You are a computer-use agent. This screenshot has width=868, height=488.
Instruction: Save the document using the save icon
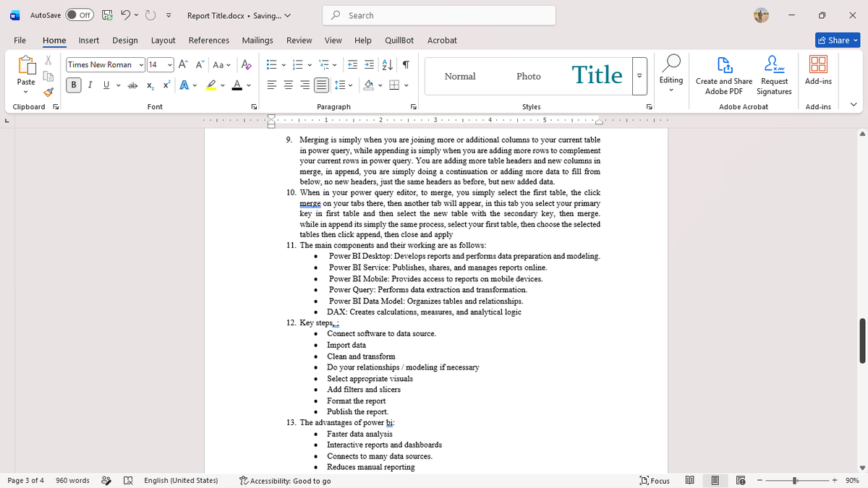[x=106, y=15]
